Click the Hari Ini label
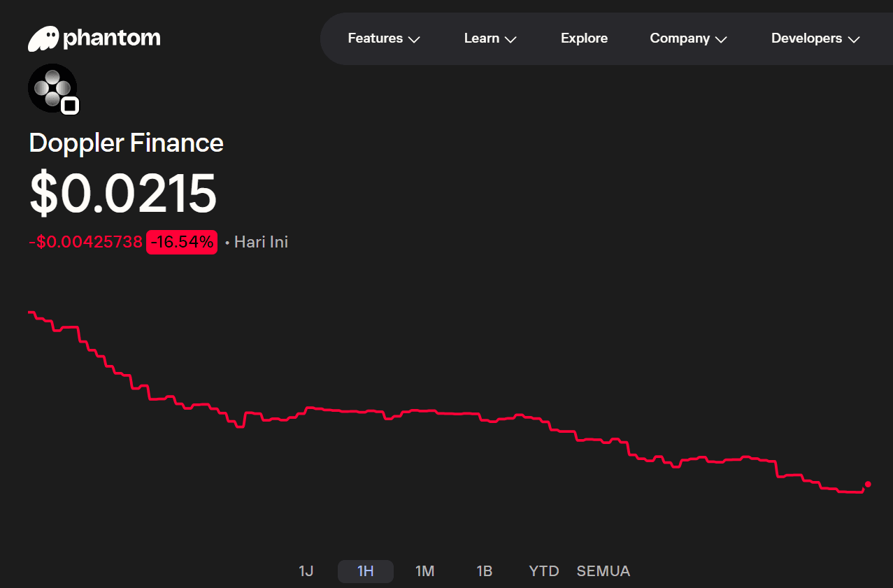The image size is (893, 588). coord(261,243)
